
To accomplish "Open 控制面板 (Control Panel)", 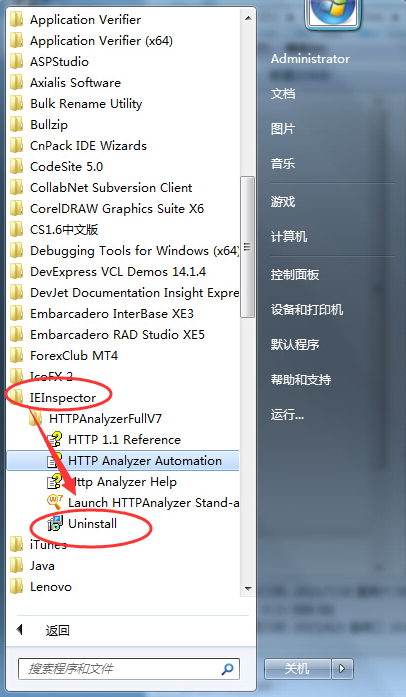I will click(x=295, y=275).
